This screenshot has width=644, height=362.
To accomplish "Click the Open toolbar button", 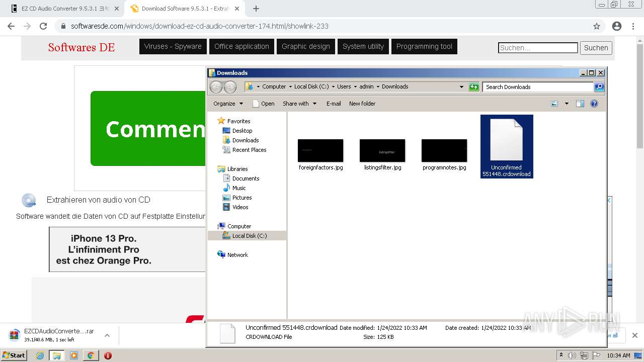I will coord(263,104).
